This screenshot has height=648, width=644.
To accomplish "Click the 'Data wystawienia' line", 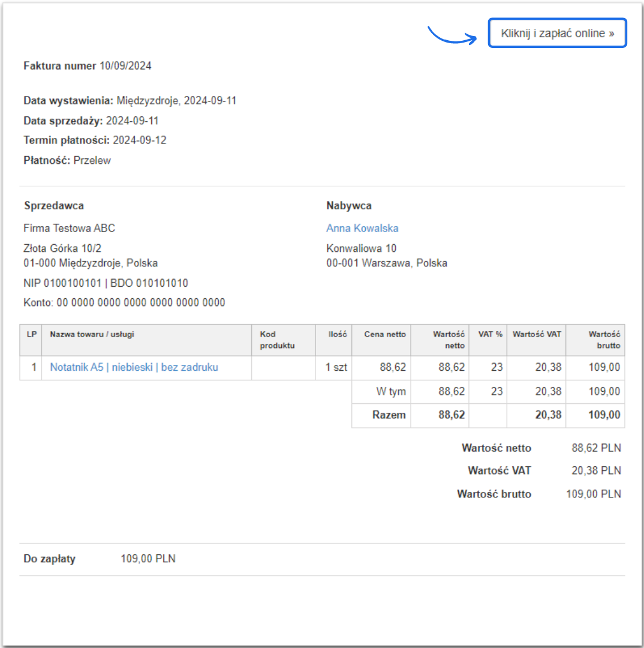I will click(x=130, y=101).
